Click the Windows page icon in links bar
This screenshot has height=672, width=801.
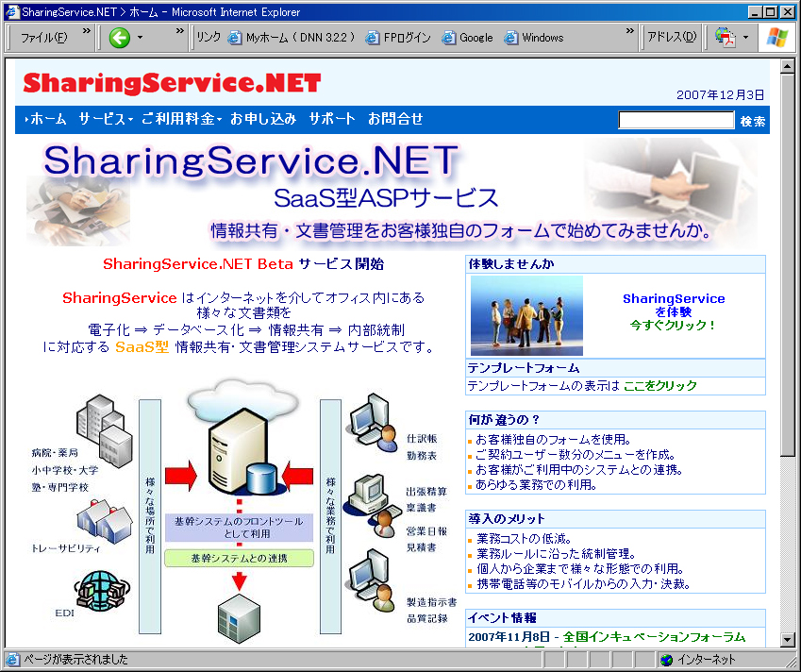[510, 38]
